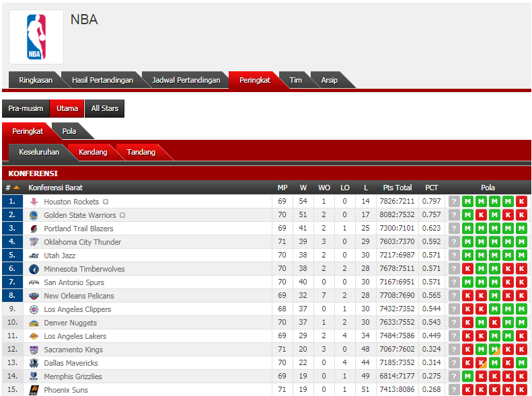Open San Antonio Spurs team link
Image resolution: width=532 pixels, height=396 pixels.
tap(74, 282)
